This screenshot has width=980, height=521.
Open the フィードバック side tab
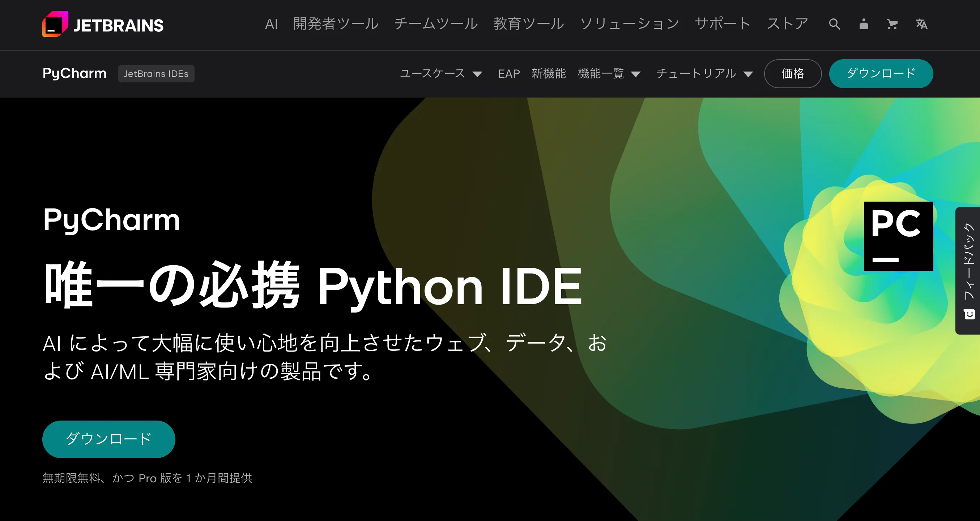968,271
